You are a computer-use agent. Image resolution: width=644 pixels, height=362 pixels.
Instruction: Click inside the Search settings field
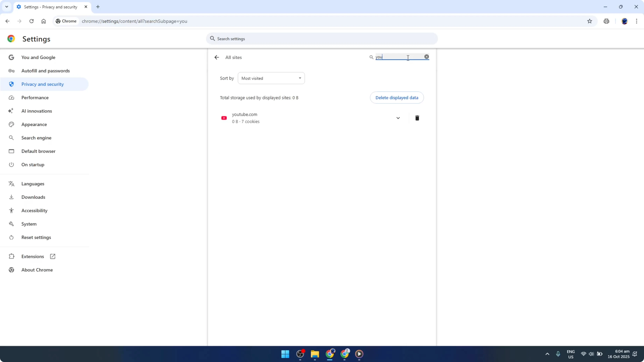tap(321, 39)
